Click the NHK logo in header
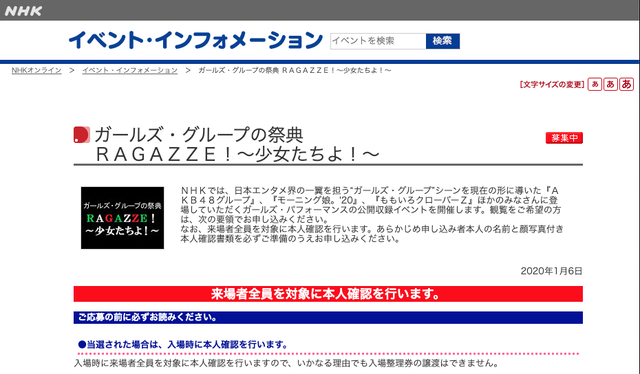640x374 pixels. pyautogui.click(x=23, y=11)
